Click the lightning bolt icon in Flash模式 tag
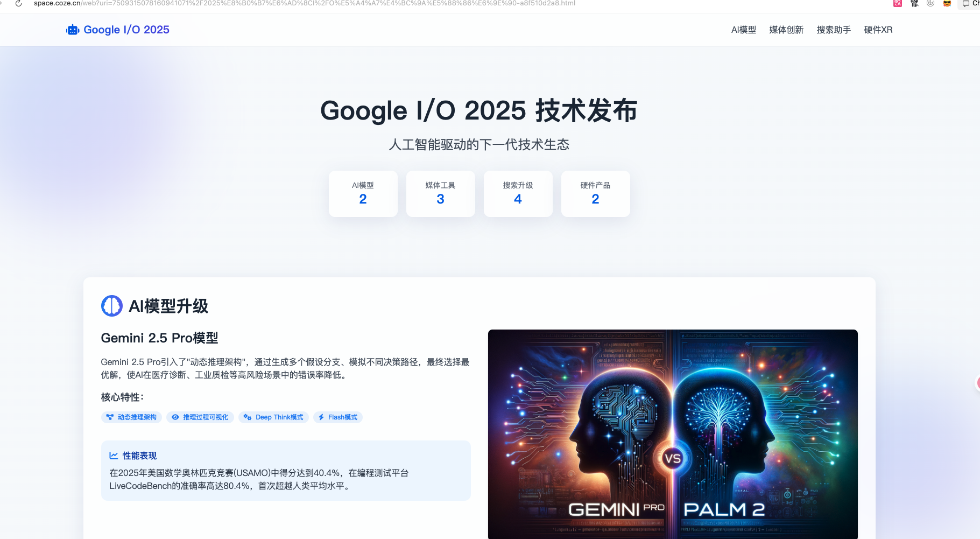The width and height of the screenshot is (980, 539). 321,417
